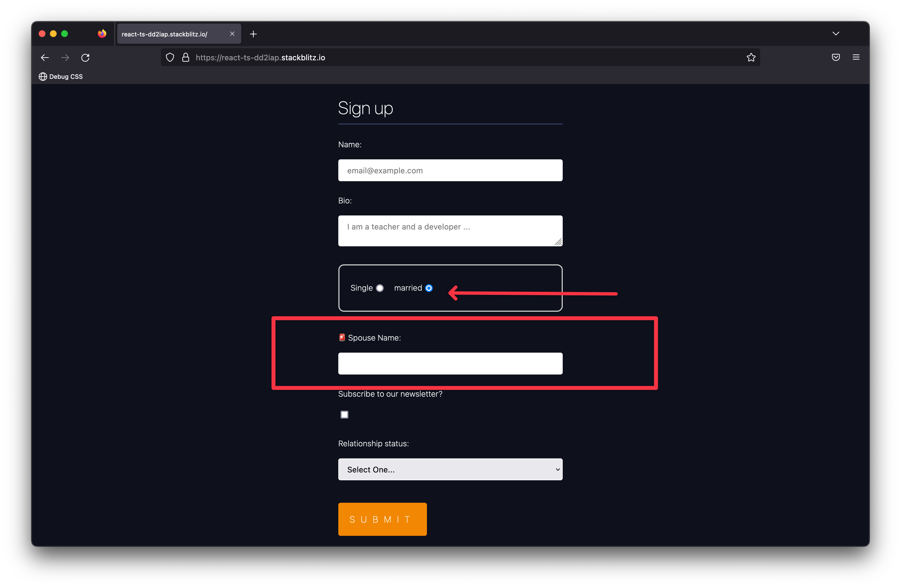Focus the Spouse Name text field
901x588 pixels.
coord(450,364)
